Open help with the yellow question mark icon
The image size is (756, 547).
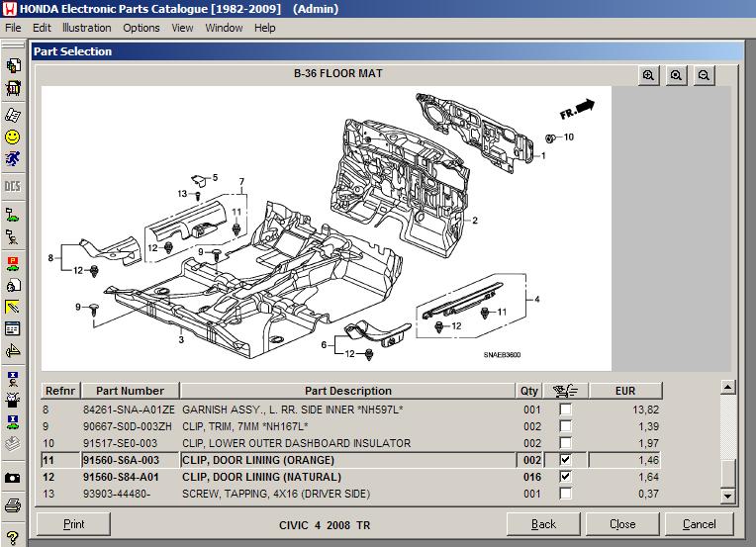(13, 537)
